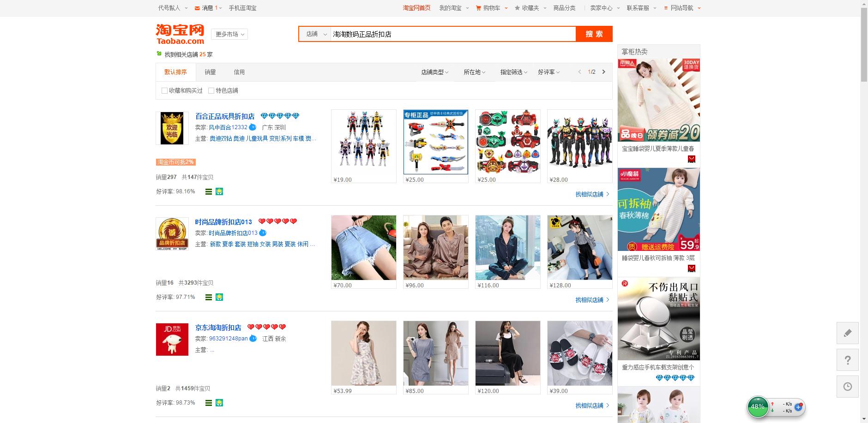
Task: Open the 所在地 filter dropdown
Action: [x=474, y=72]
